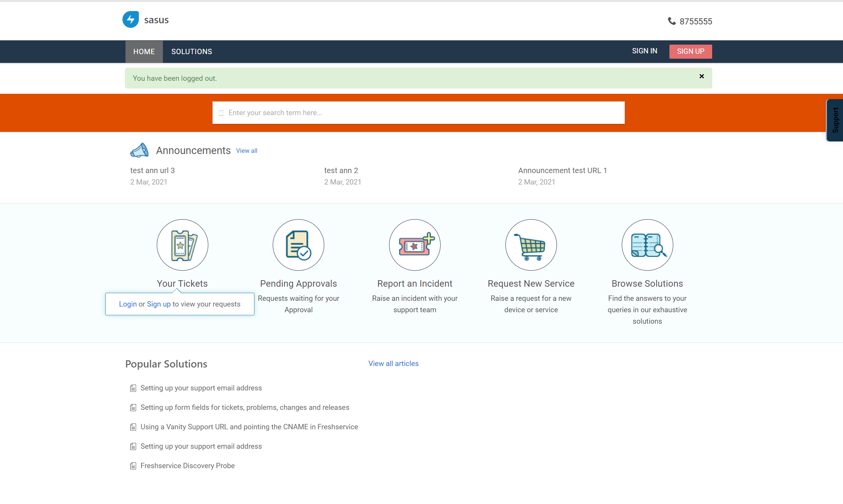Dismiss the logged out notification

pyautogui.click(x=701, y=76)
